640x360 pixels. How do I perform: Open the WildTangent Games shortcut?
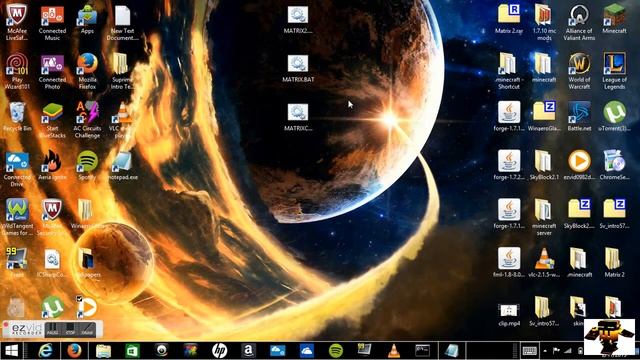[17, 217]
